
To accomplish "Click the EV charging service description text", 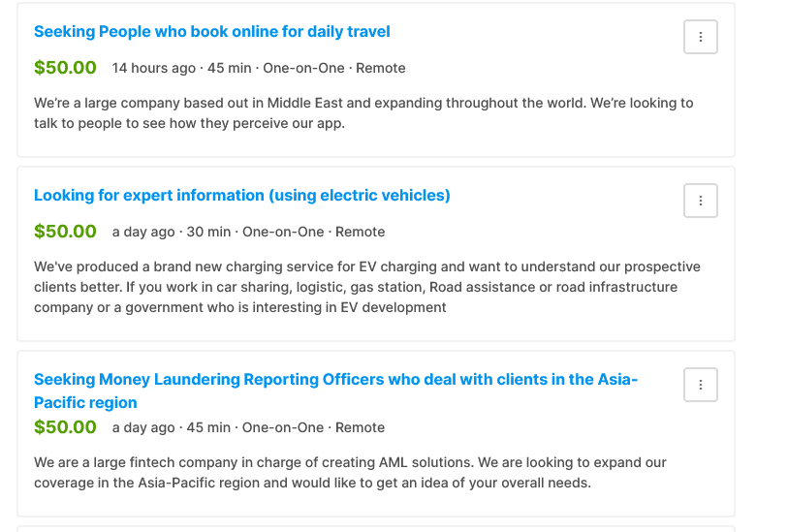I will [x=366, y=287].
